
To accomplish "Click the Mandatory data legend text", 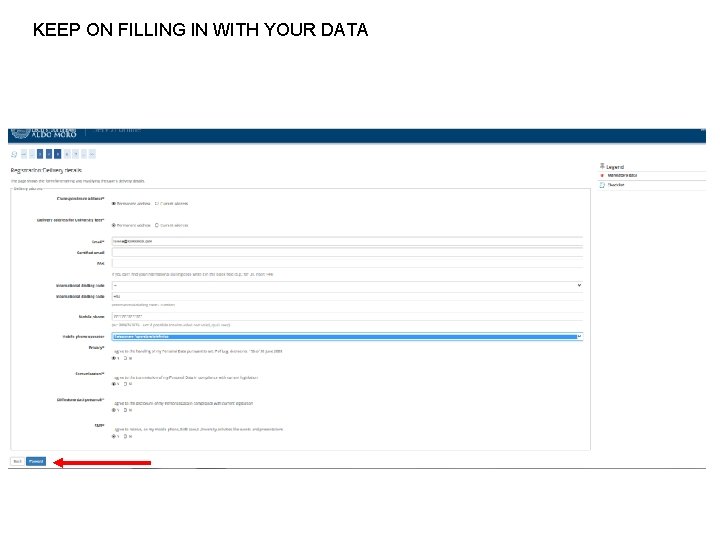I will click(622, 175).
